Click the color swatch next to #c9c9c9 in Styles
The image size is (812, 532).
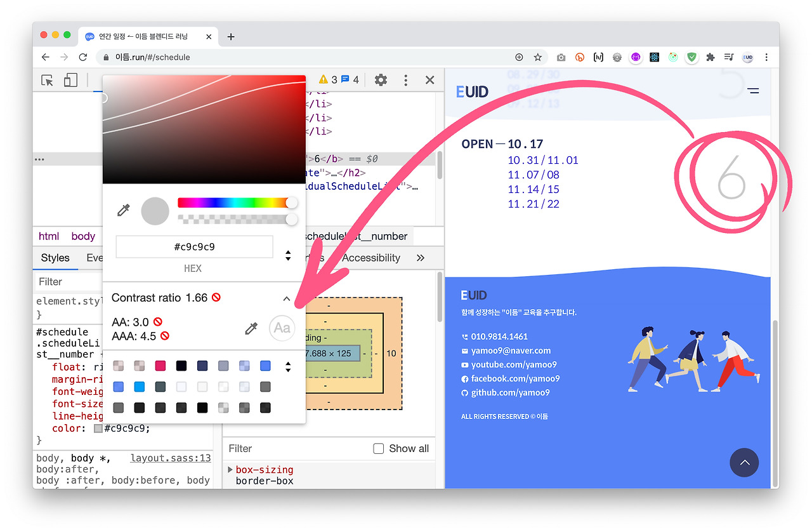point(98,429)
